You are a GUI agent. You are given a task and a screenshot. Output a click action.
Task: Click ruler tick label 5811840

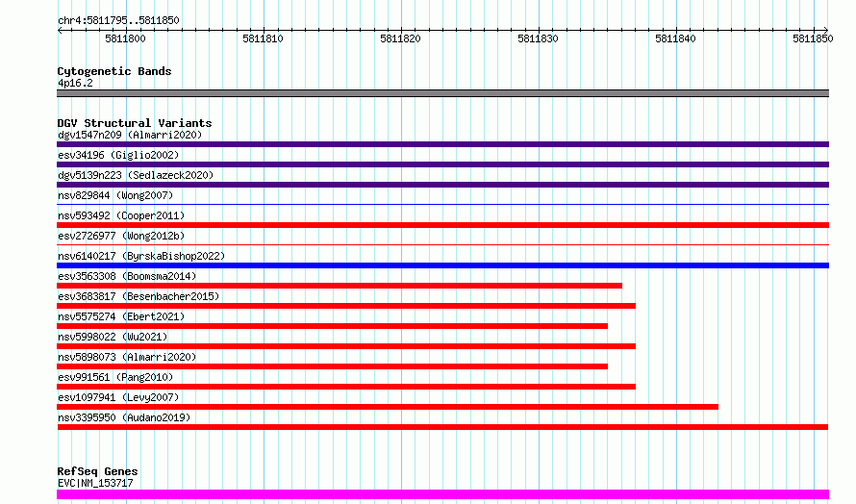676,38
